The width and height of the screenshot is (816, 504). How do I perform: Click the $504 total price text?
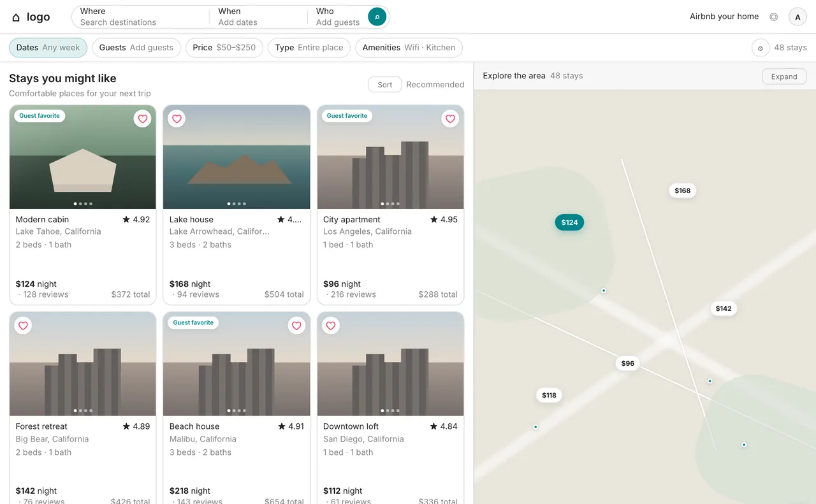(x=284, y=294)
